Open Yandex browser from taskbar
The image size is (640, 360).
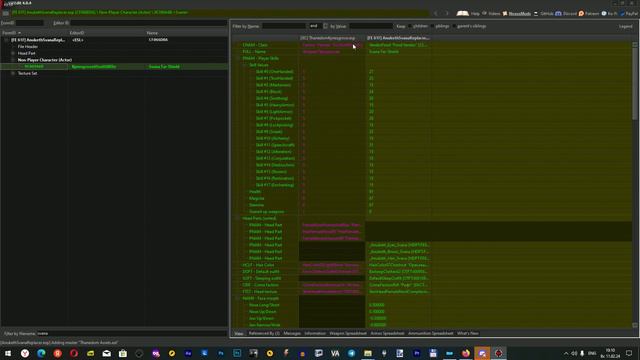25,353
